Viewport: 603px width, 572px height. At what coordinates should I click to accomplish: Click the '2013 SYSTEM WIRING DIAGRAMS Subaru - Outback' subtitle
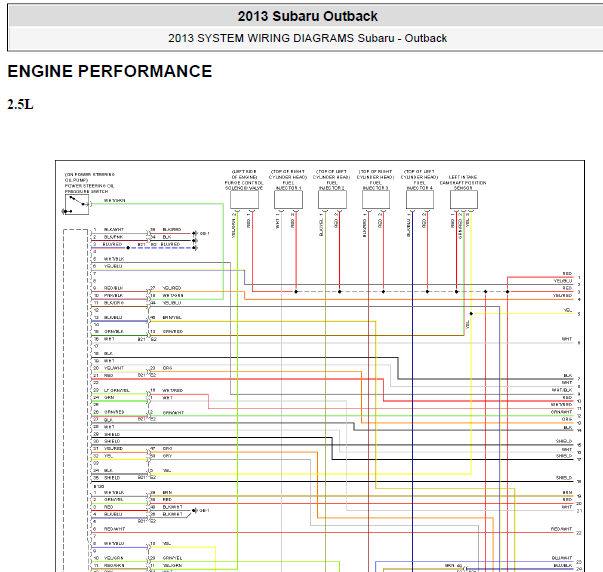coord(307,38)
